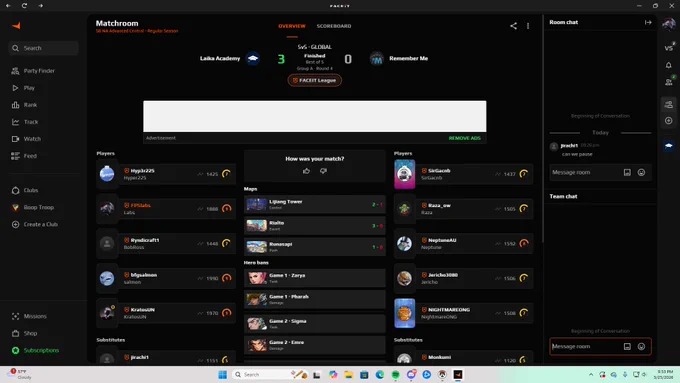Open player NIGHTMAREONG's row
Screen dimensions: 680x383
[x=464, y=313]
